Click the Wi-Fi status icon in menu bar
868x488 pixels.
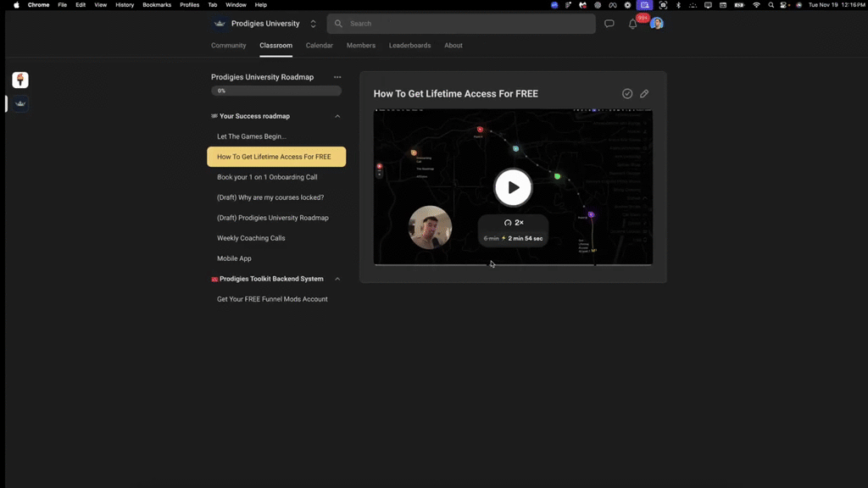coord(756,5)
